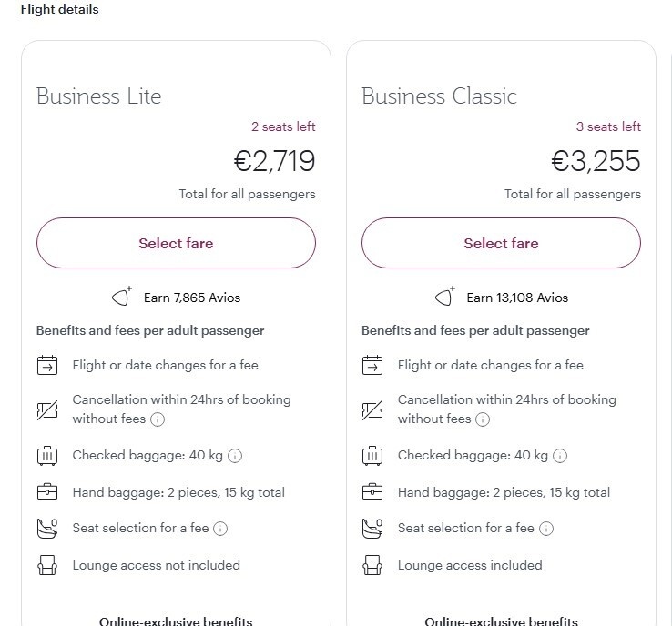Image resolution: width=672 pixels, height=626 pixels.
Task: Click lounge armchair icon in Business Classic
Action: [372, 565]
